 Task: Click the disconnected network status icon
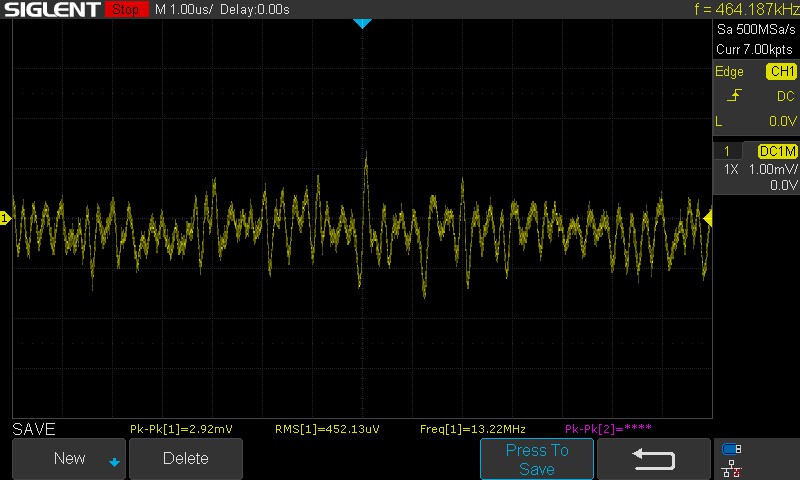732,467
